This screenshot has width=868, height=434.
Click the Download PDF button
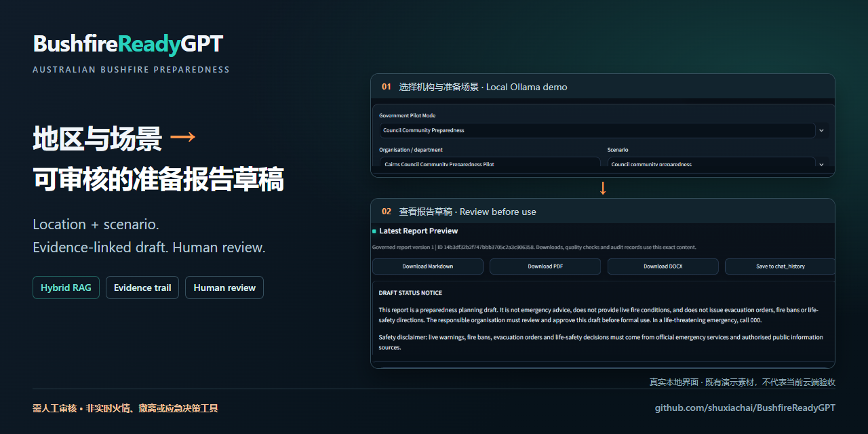click(x=545, y=267)
